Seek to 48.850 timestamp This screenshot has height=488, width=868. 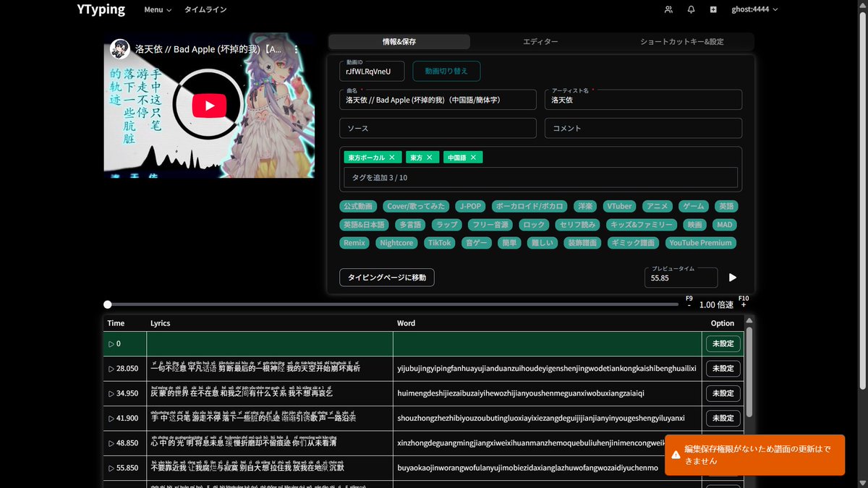coord(123,443)
